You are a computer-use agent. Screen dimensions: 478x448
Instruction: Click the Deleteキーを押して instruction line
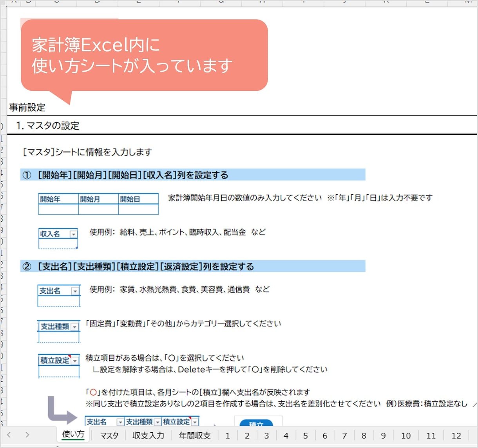click(210, 369)
